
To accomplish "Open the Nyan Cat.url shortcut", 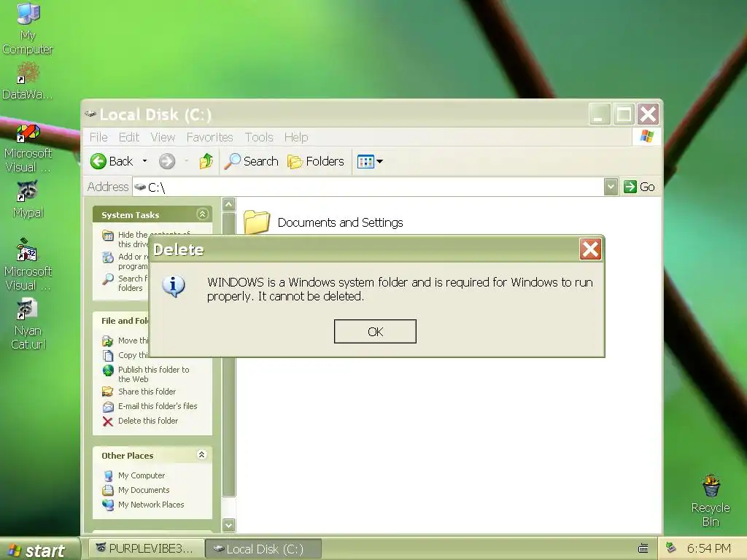I will point(28,324).
